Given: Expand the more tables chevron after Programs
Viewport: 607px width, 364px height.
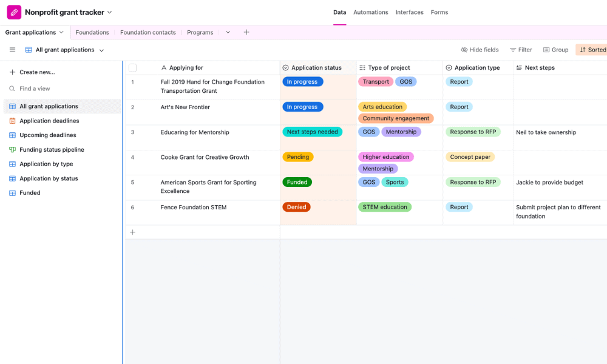Looking at the screenshot, I should [x=228, y=32].
